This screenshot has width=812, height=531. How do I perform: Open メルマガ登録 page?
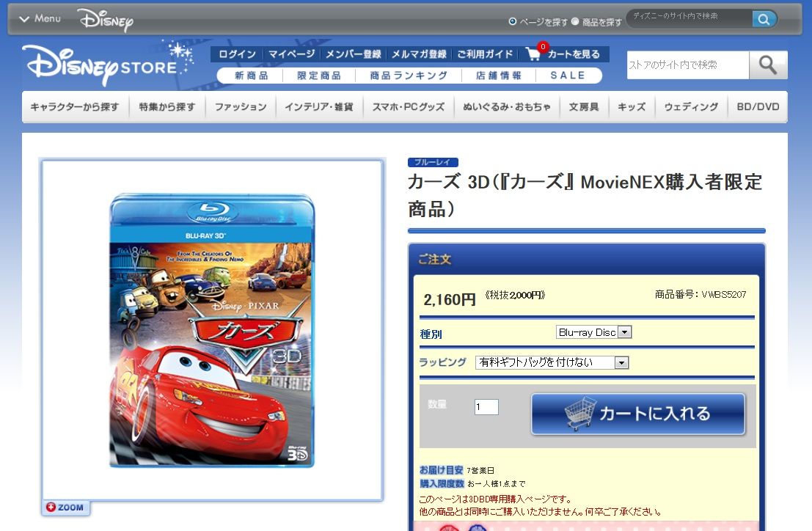point(419,54)
